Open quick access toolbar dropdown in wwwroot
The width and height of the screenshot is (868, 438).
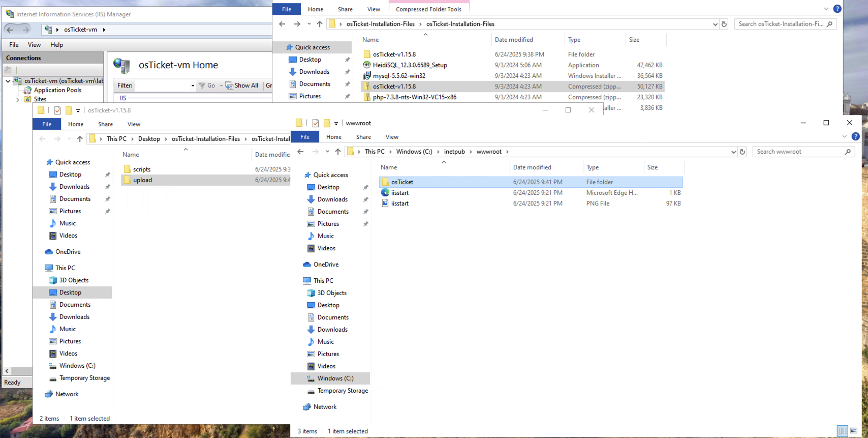click(336, 123)
